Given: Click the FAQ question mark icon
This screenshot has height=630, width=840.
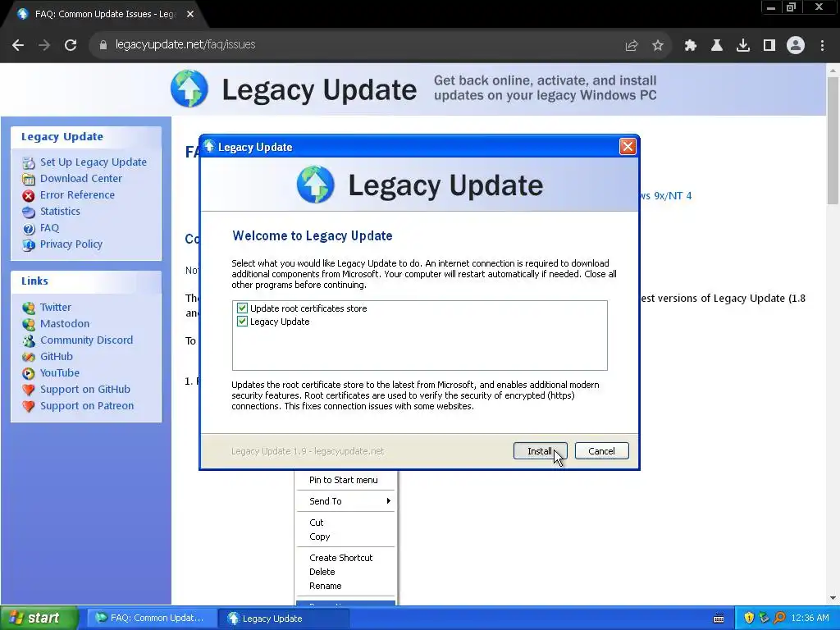Looking at the screenshot, I should click(x=29, y=229).
